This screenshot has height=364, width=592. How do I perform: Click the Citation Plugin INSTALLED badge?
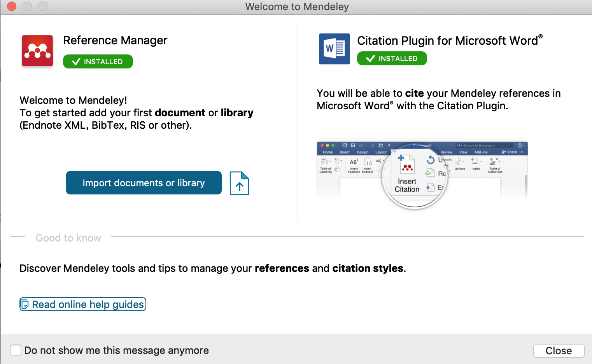point(392,58)
